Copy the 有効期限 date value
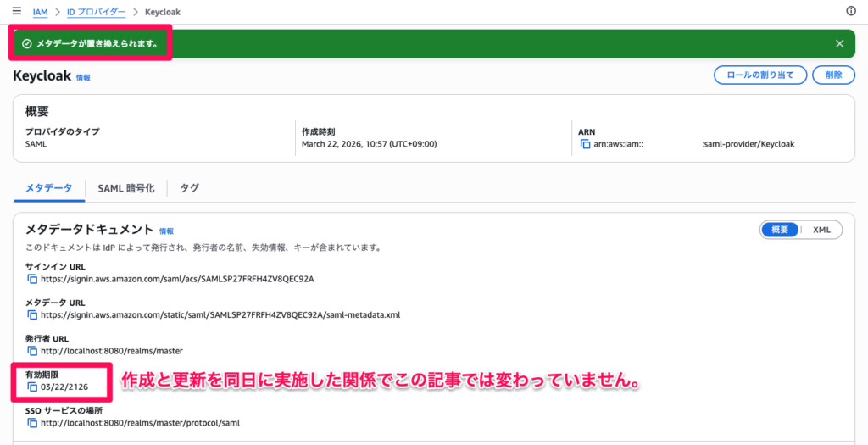The image size is (868, 445). [x=32, y=387]
